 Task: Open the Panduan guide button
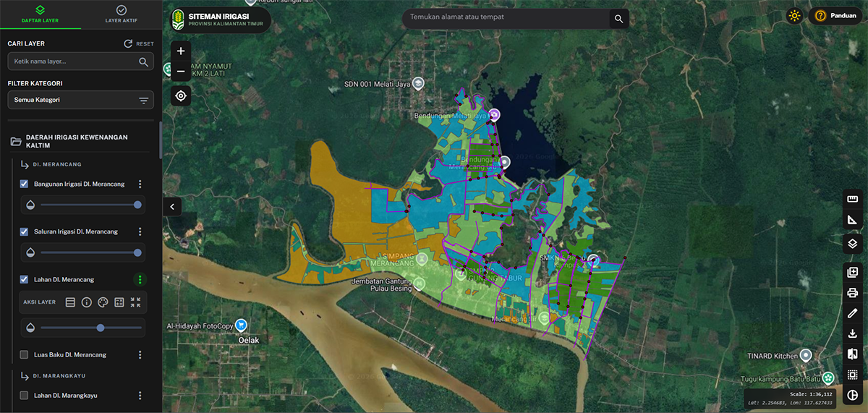pos(835,16)
